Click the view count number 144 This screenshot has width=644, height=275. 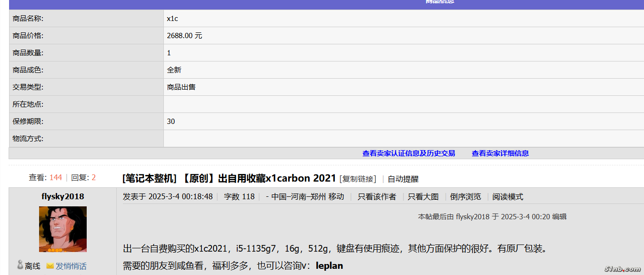click(x=56, y=178)
